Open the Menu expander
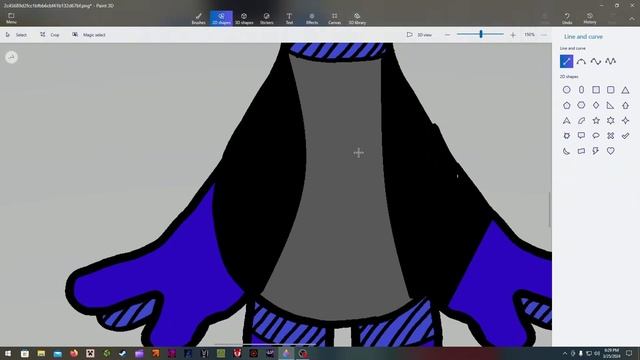Screen dimensions: 640x360 click(11, 18)
